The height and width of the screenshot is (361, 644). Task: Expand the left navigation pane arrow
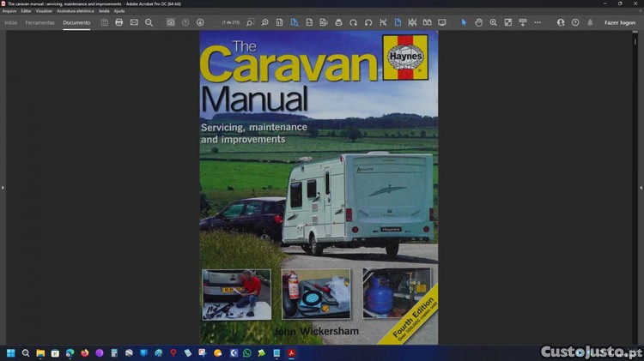pyautogui.click(x=3, y=187)
